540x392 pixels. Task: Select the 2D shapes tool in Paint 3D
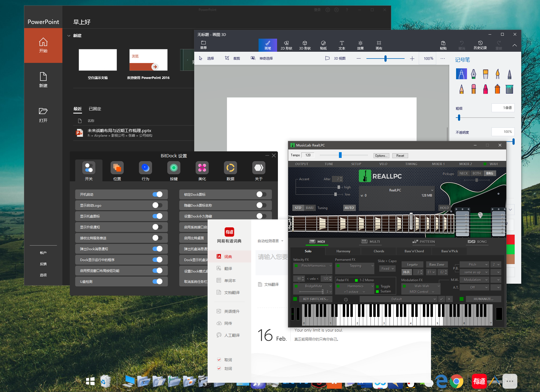(x=286, y=45)
